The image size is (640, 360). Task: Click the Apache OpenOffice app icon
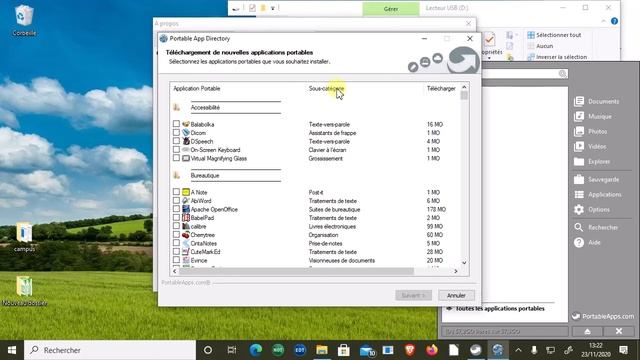coord(186,209)
